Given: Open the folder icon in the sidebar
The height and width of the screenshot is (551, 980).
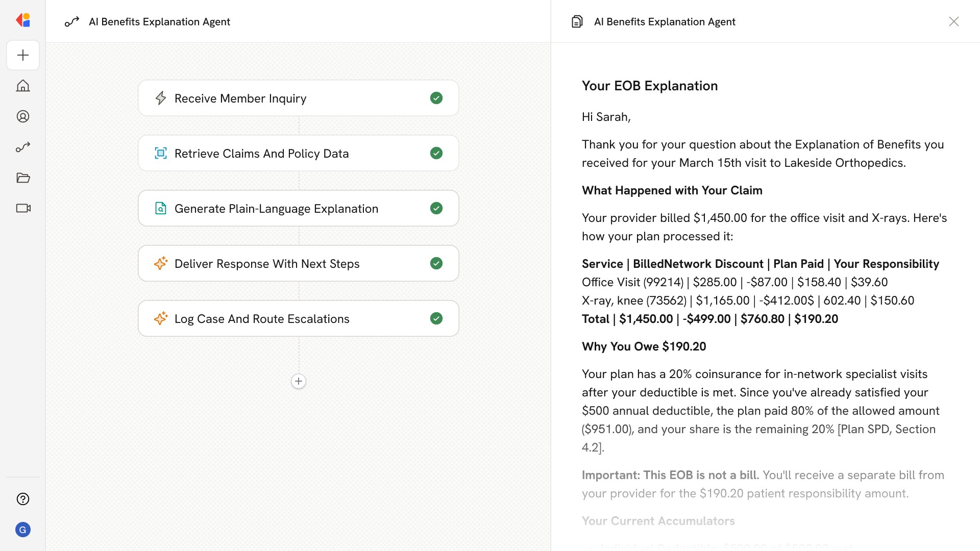Looking at the screenshot, I should [x=23, y=178].
